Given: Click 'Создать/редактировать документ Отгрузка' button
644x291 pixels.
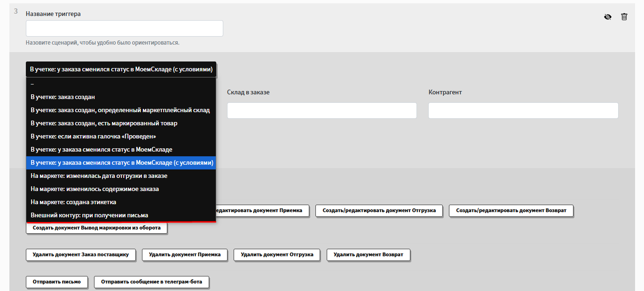Looking at the screenshot, I should (x=379, y=211).
